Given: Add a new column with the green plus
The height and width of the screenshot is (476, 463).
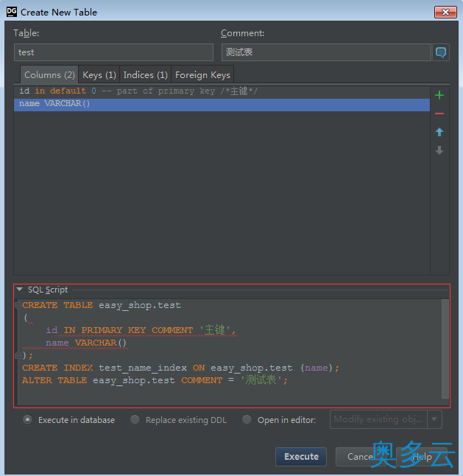Looking at the screenshot, I should [x=439, y=95].
